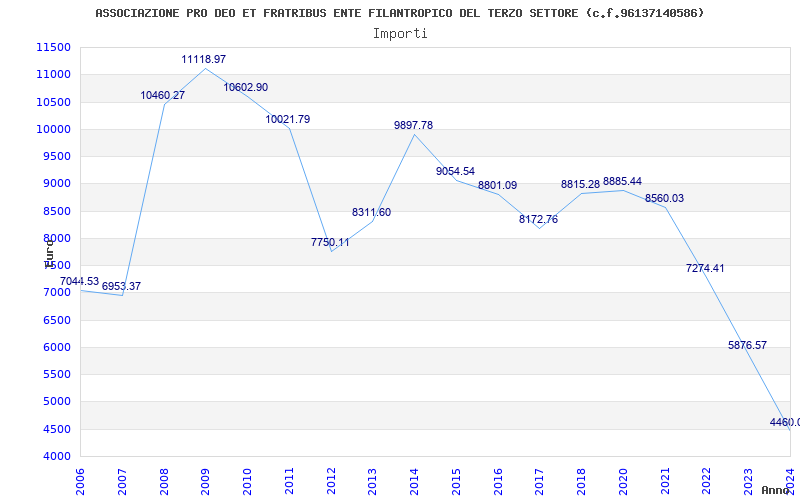Image resolution: width=800 pixels, height=500 pixels.
Task: Click the x-axis year 2021
Action: [x=665, y=481]
